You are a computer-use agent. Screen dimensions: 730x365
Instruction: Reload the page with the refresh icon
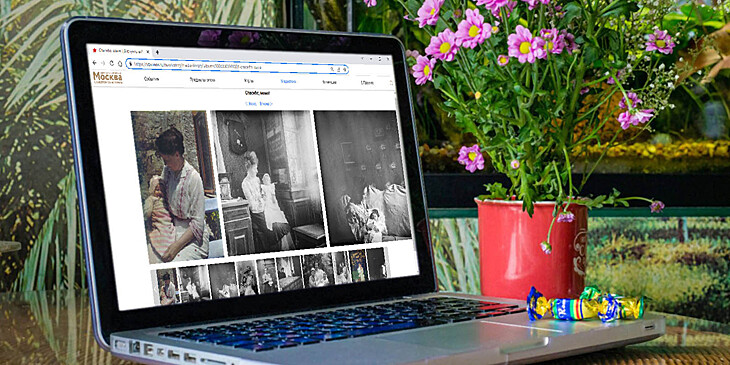pos(112,63)
